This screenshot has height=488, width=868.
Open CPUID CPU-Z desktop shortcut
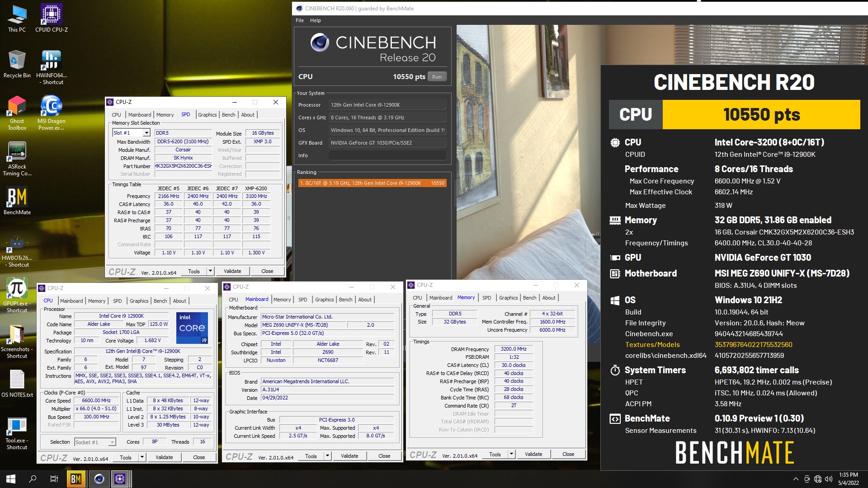52,19
